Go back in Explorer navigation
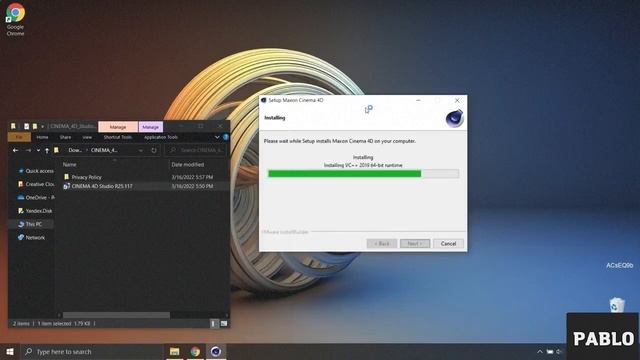Viewport: 640px width, 360px height. click(16, 150)
